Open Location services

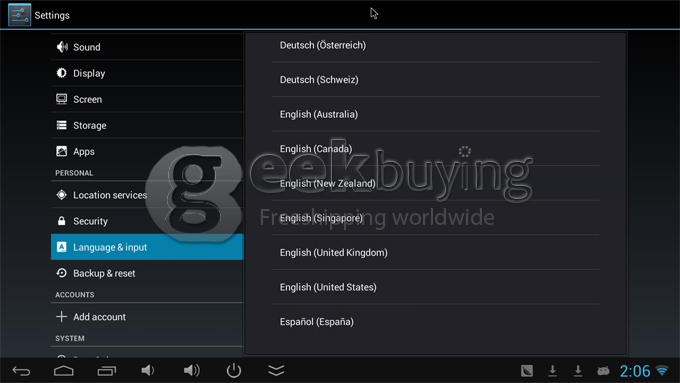(147, 195)
